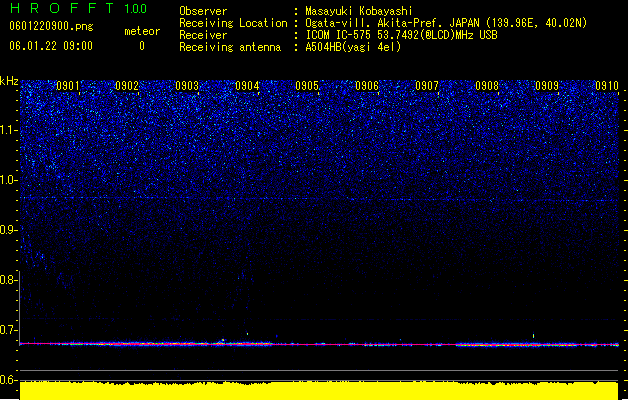The image size is (629, 400).
Task: Click the faint horizontal line near 0.96 kHz
Action: [319, 198]
